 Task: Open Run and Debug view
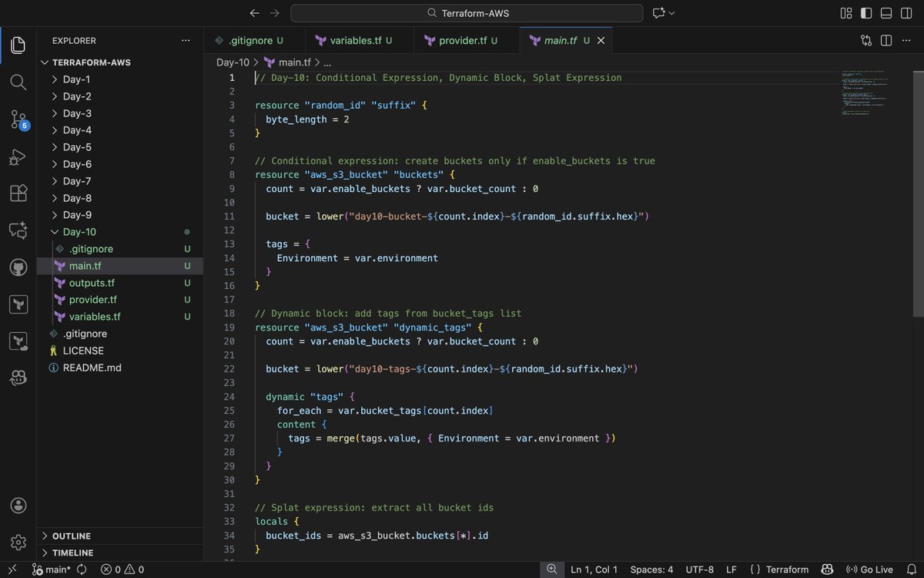(x=18, y=156)
